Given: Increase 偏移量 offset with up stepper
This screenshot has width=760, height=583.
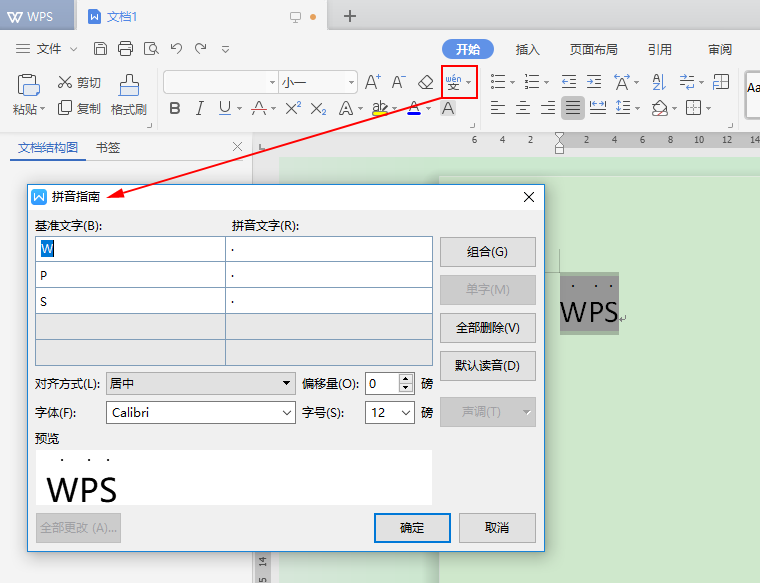Looking at the screenshot, I should click(406, 378).
